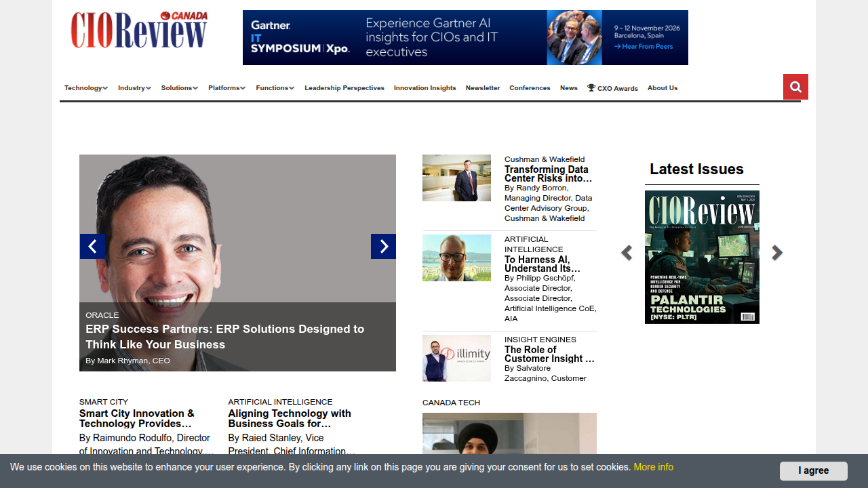Expand the Functions dropdown menu

point(275,88)
